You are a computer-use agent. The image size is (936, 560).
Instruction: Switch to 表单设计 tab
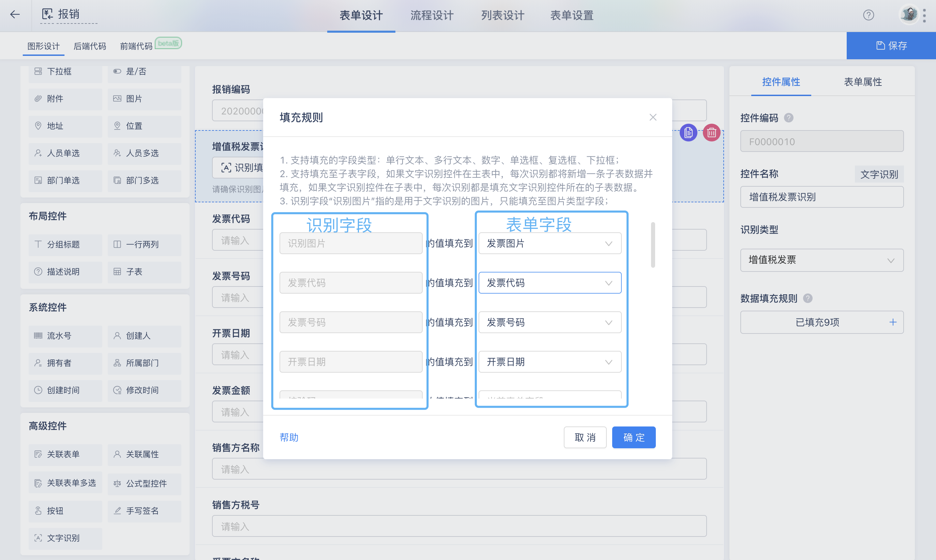pos(361,15)
